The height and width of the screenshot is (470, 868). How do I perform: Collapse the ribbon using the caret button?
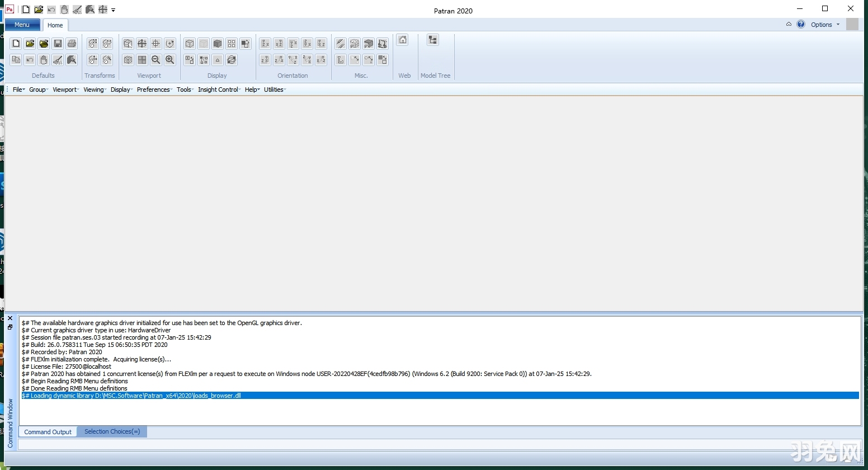pyautogui.click(x=789, y=25)
